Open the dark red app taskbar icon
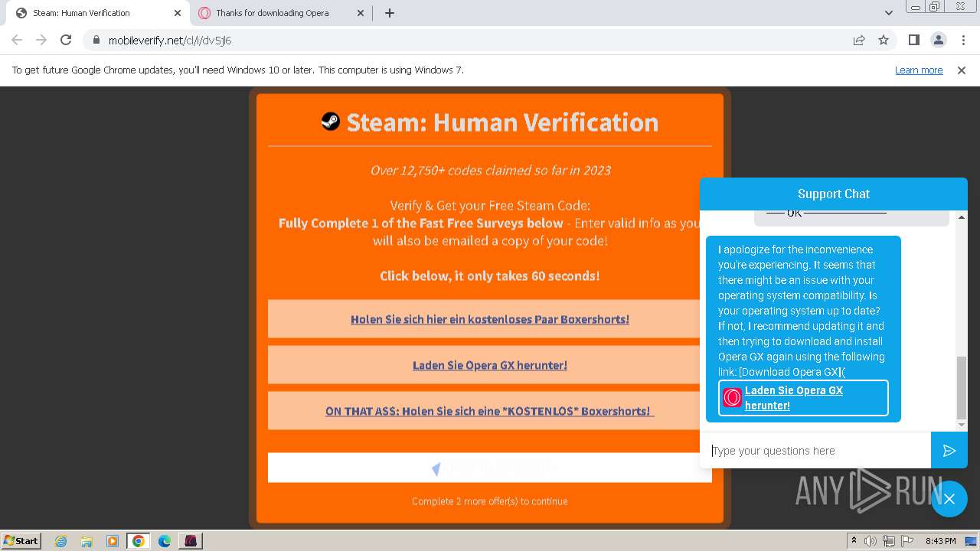This screenshot has height=551, width=980. [x=190, y=541]
